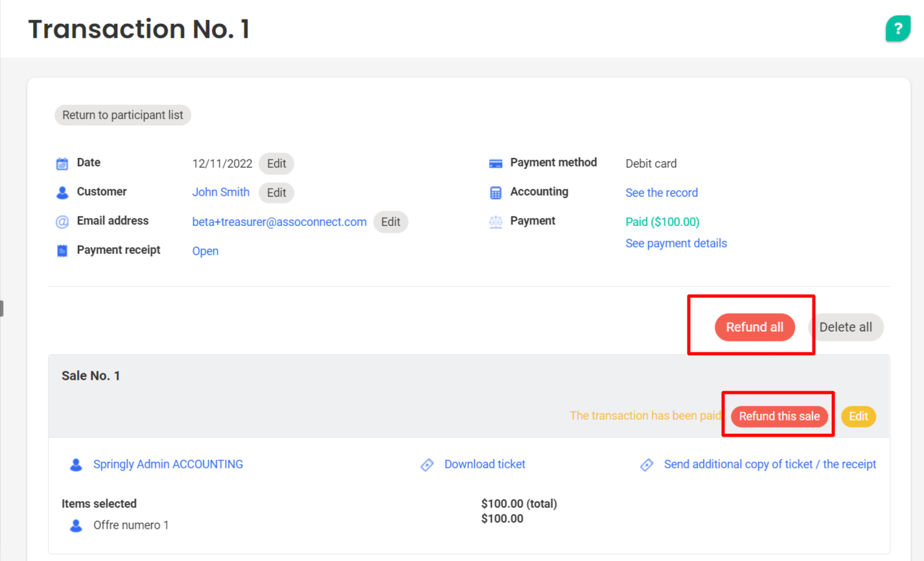This screenshot has height=561, width=924.
Task: Edit the transaction date
Action: pyautogui.click(x=276, y=163)
